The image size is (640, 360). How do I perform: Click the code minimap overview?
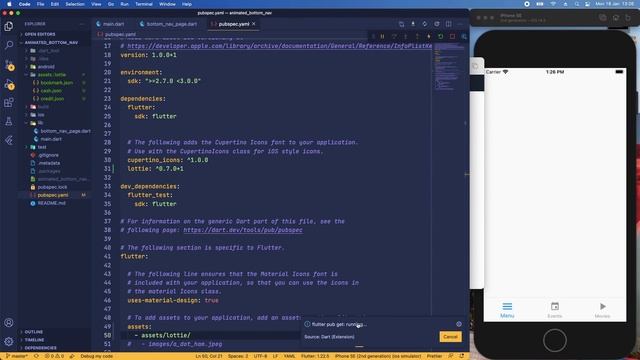(448, 67)
